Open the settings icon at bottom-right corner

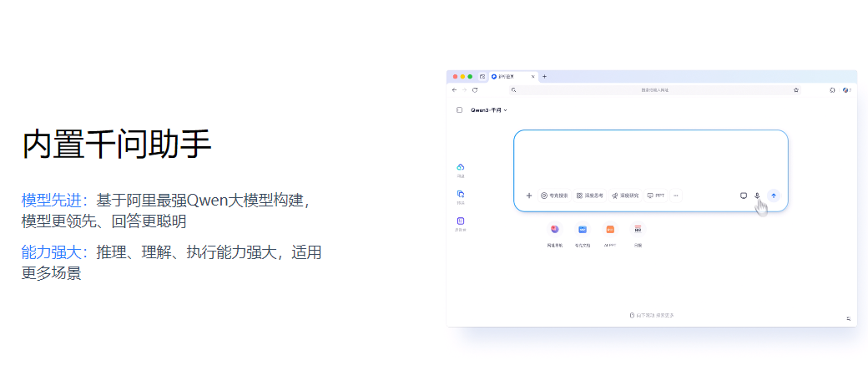click(x=849, y=318)
